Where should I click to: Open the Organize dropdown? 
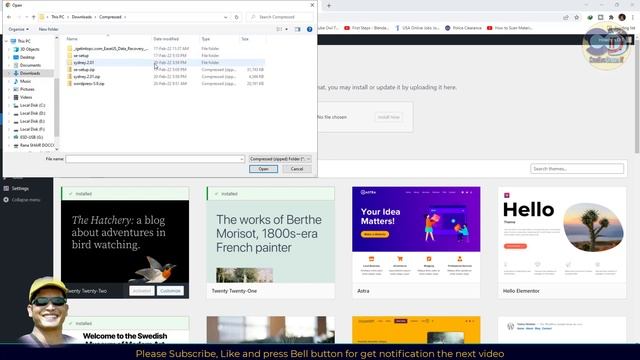pyautogui.click(x=18, y=29)
